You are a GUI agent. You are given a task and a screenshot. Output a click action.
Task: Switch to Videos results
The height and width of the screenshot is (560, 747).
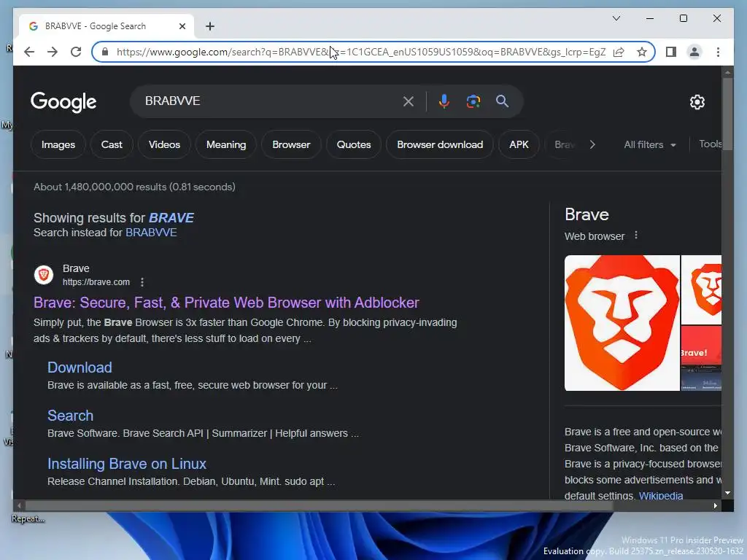coord(164,145)
